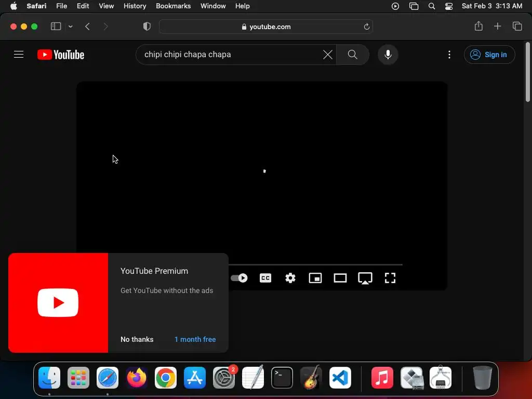Screen dimensions: 532x399
Task: Reload the page in Safari
Action: (x=366, y=26)
